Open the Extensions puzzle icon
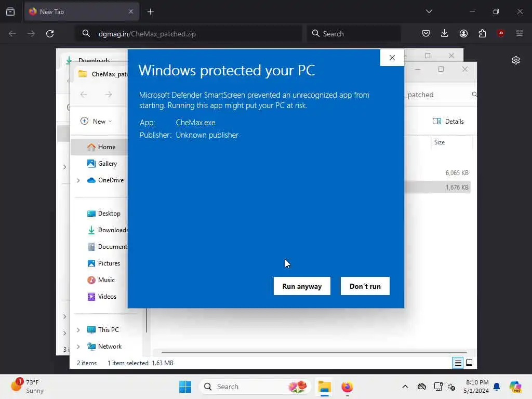Screen dimensions: 532x399 tap(482, 33)
